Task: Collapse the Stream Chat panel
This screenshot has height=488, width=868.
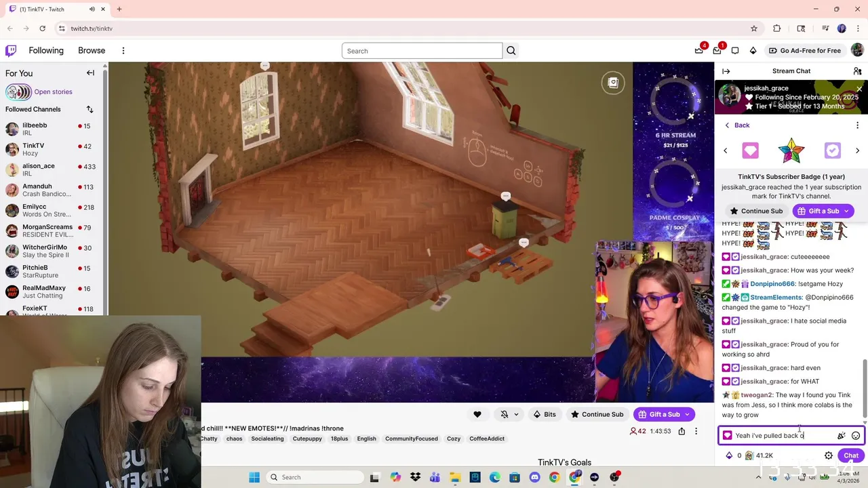Action: [726, 71]
